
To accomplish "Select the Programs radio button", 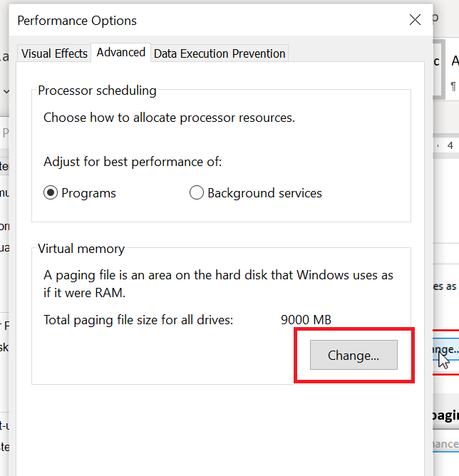I will pos(51,193).
